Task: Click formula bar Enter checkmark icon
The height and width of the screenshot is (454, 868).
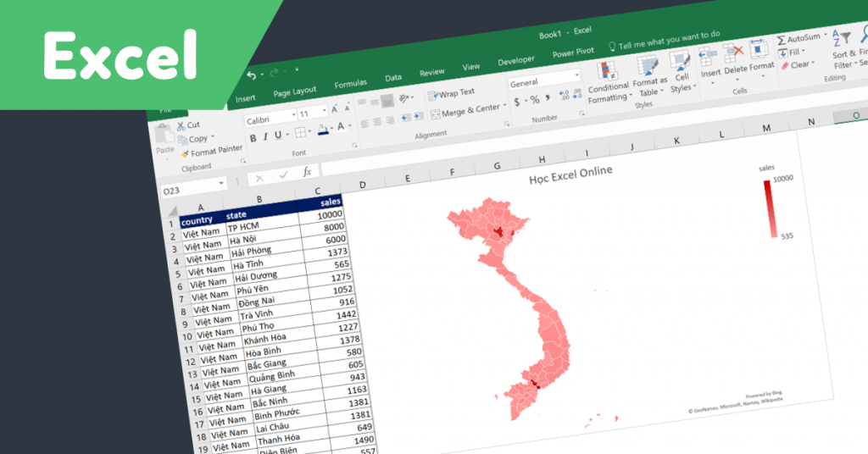Action: click(283, 175)
